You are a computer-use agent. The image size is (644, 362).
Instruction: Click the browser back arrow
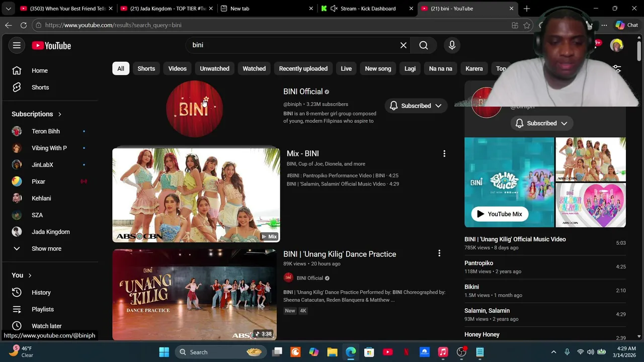pos(9,25)
